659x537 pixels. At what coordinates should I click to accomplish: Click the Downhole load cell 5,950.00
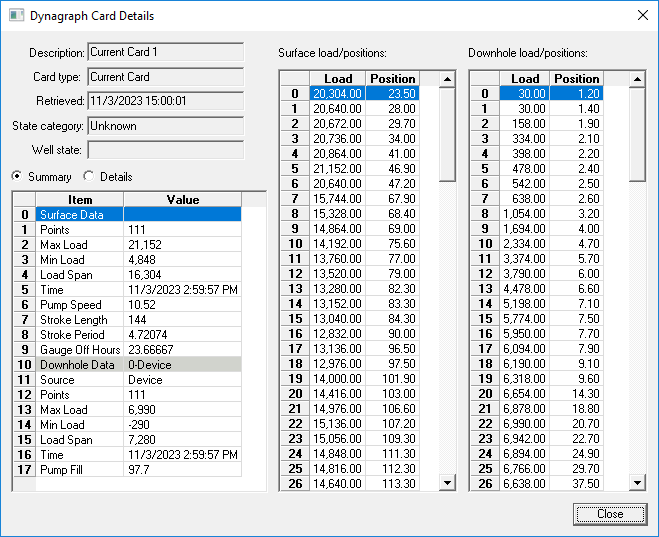525,334
